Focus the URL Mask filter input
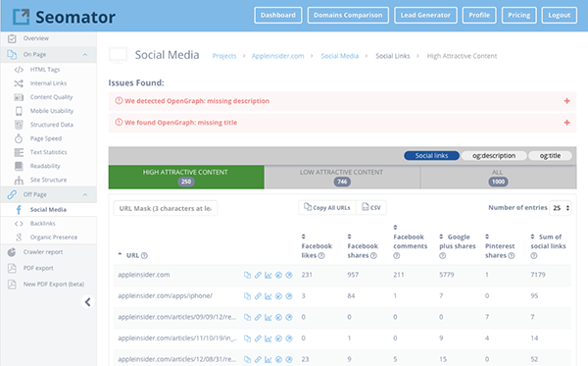 [166, 208]
